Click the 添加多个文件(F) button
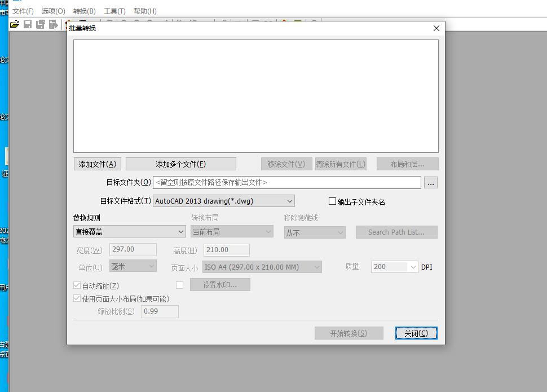547x392 pixels. click(181, 164)
